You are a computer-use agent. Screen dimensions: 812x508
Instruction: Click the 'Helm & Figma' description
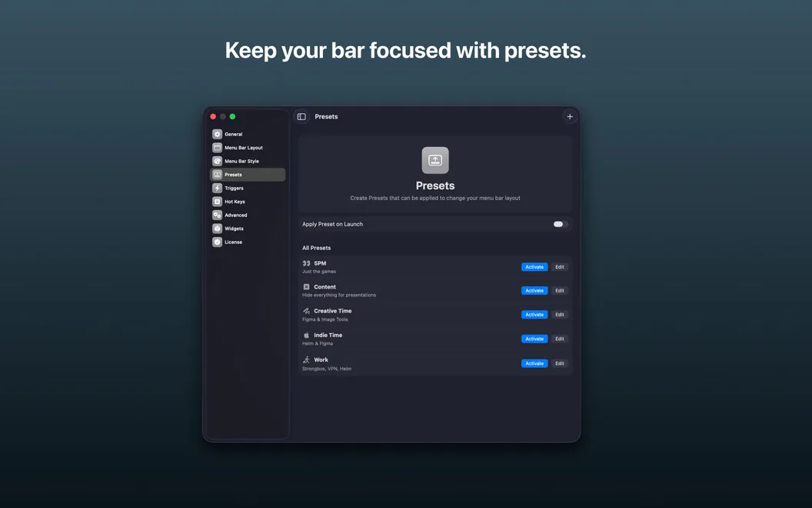pos(318,344)
